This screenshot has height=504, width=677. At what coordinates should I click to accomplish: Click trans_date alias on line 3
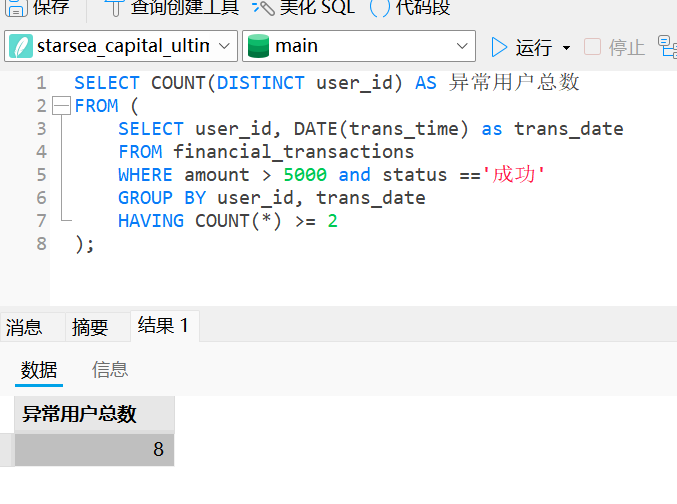pos(569,129)
